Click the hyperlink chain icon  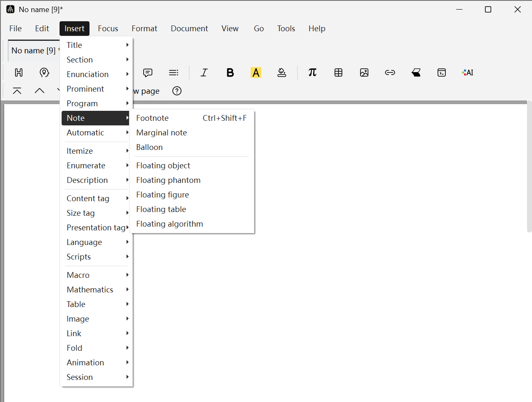pos(390,72)
